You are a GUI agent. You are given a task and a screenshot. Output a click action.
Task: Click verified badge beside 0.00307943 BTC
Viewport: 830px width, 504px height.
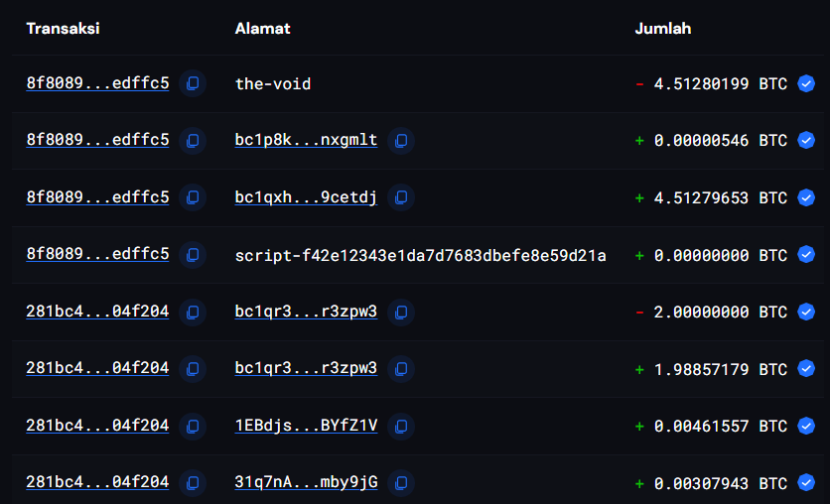click(806, 483)
